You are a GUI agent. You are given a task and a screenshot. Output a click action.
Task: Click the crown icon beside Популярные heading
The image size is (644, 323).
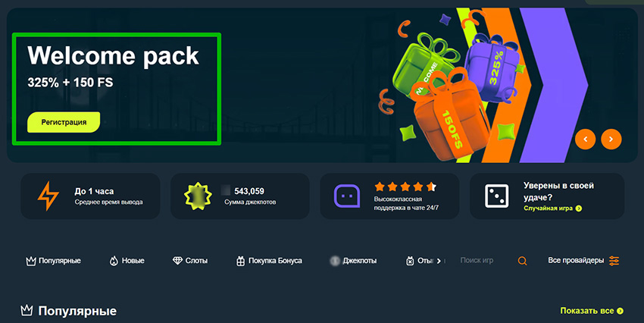[27, 311]
